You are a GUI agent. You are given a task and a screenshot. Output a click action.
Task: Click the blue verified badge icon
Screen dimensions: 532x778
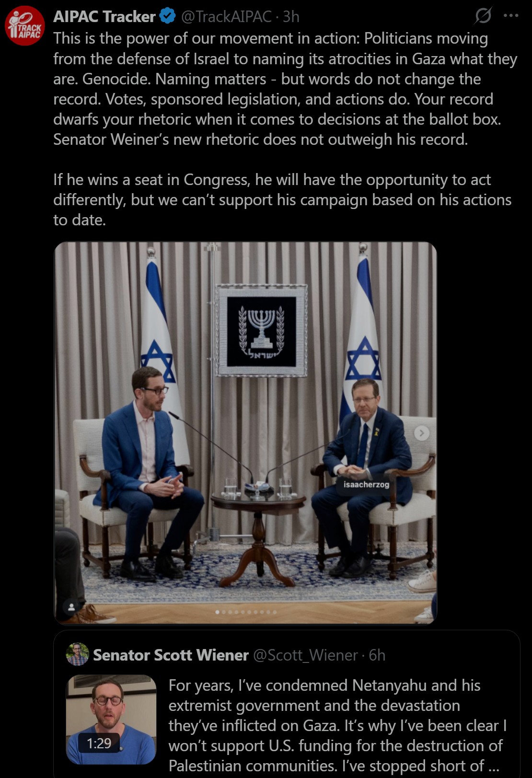(x=167, y=16)
